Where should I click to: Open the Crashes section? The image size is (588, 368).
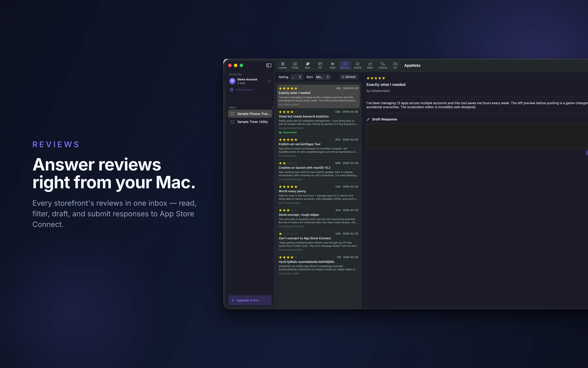point(383,65)
